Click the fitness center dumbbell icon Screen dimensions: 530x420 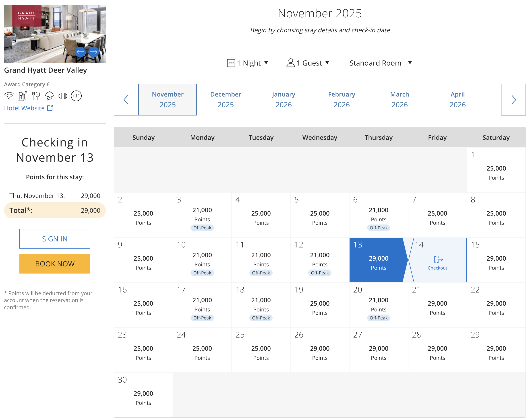(63, 96)
